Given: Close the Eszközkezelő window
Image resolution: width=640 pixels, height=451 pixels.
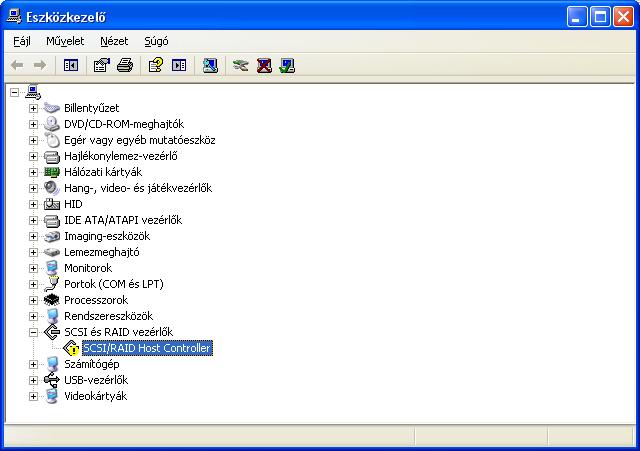Looking at the screenshot, I should tap(624, 17).
